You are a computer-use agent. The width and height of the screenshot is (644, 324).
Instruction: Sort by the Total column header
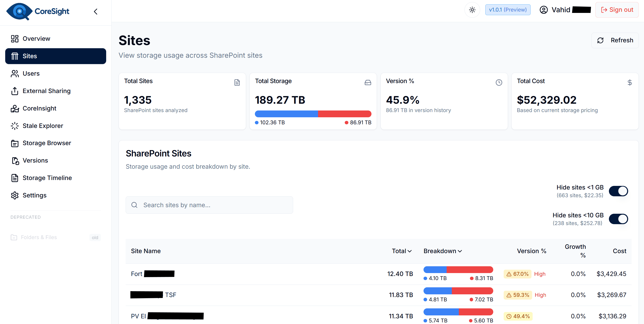coord(402,251)
